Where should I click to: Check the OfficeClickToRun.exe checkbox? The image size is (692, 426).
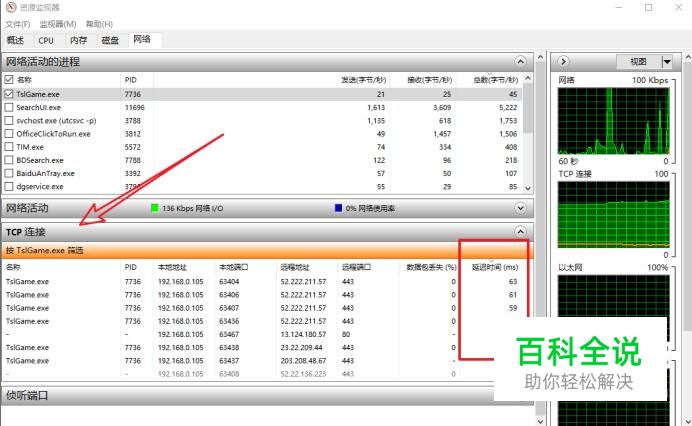[x=8, y=134]
